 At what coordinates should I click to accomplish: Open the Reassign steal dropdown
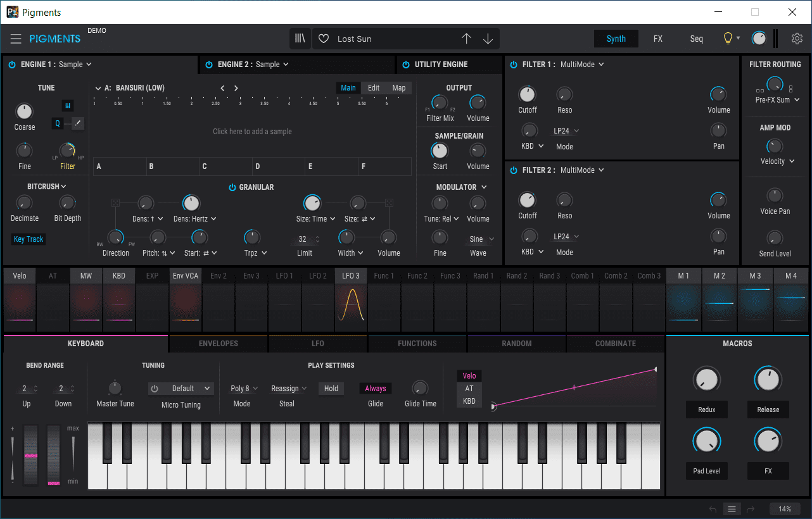(289, 389)
